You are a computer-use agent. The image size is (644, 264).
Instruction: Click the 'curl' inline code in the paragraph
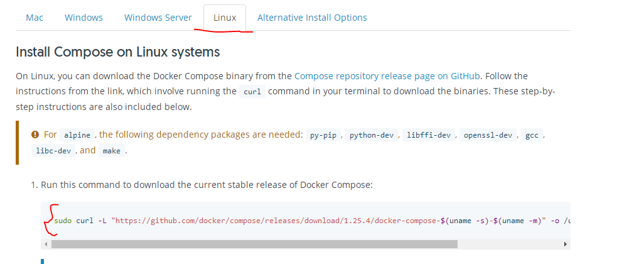(x=252, y=92)
